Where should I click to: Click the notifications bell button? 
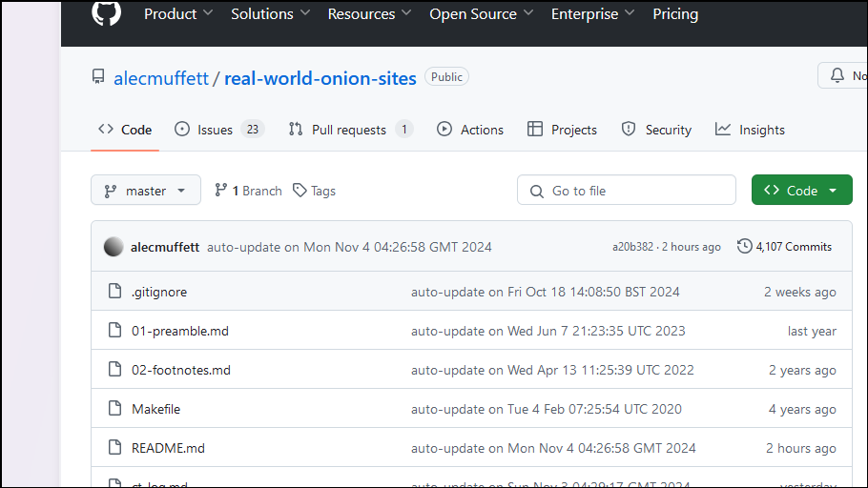coord(843,75)
